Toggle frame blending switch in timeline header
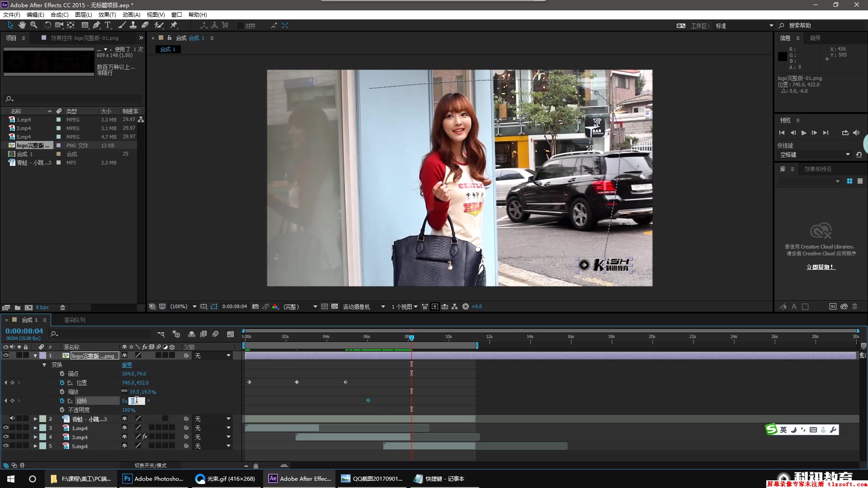Viewport: 868px width, 488px height. click(203, 334)
